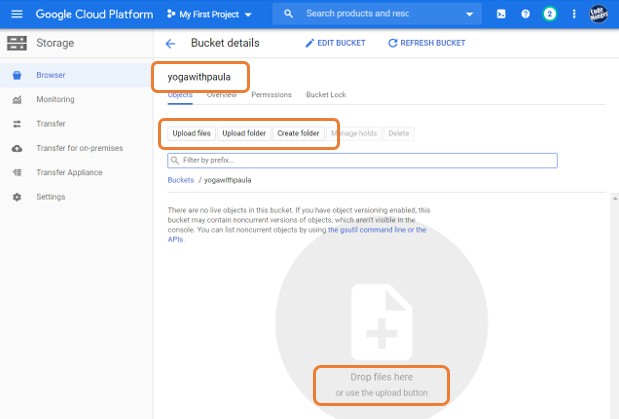Open the help question mark icon

[525, 14]
